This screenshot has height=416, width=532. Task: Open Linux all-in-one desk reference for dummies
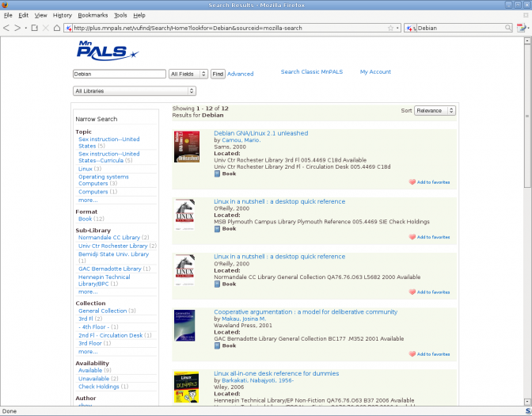(276, 373)
